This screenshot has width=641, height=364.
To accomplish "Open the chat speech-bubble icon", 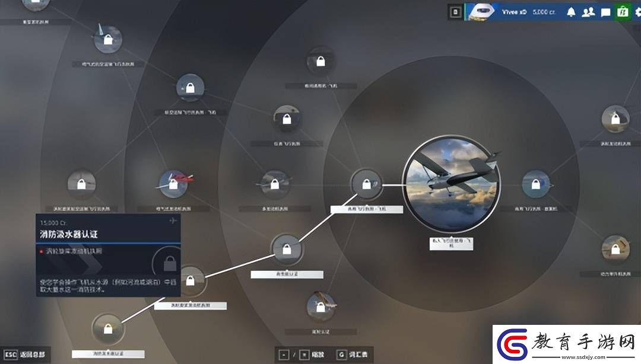I will (605, 12).
